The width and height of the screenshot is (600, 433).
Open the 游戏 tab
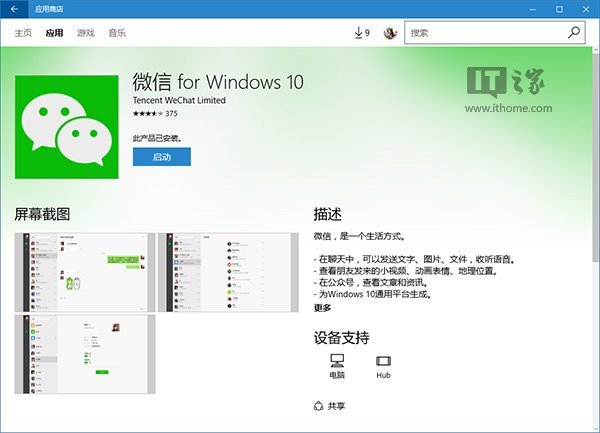click(x=85, y=33)
